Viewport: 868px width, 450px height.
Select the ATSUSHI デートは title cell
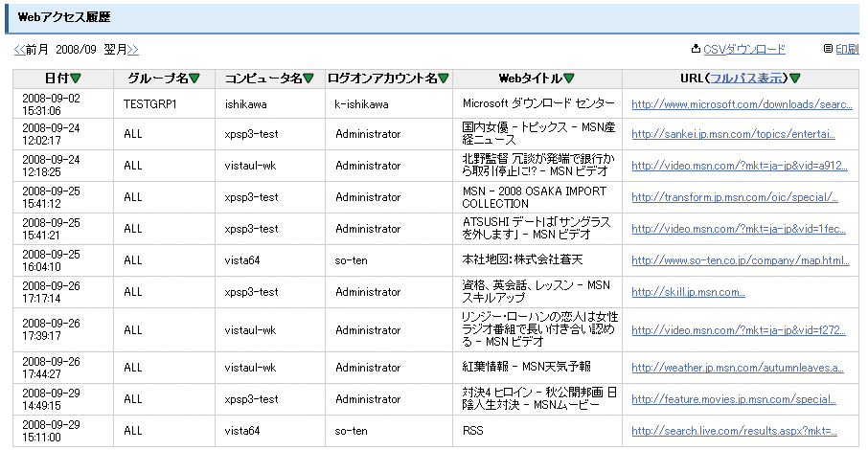(x=537, y=229)
